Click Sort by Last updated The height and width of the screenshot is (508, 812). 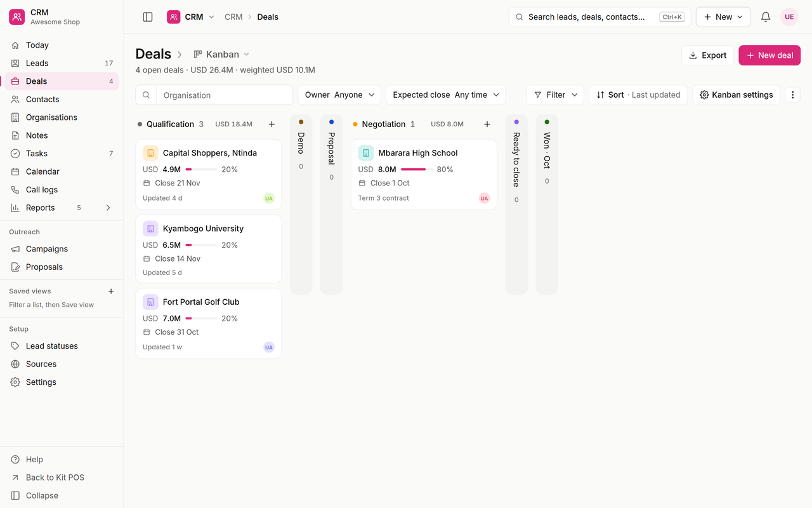tap(638, 95)
